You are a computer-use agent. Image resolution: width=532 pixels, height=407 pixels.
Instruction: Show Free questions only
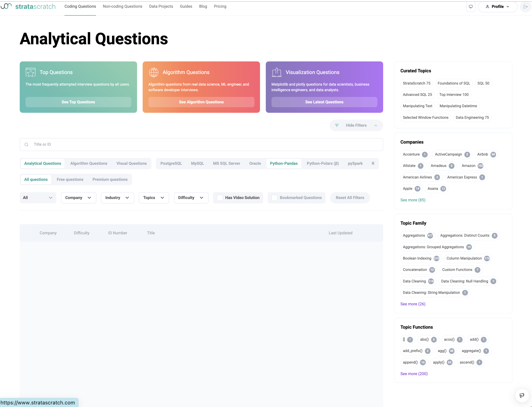click(x=70, y=180)
